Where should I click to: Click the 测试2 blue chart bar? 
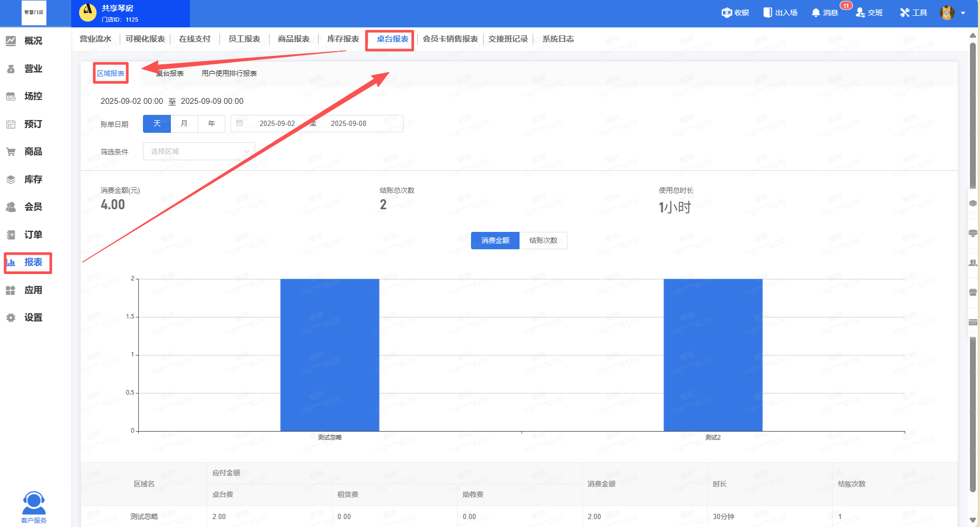pyautogui.click(x=713, y=355)
